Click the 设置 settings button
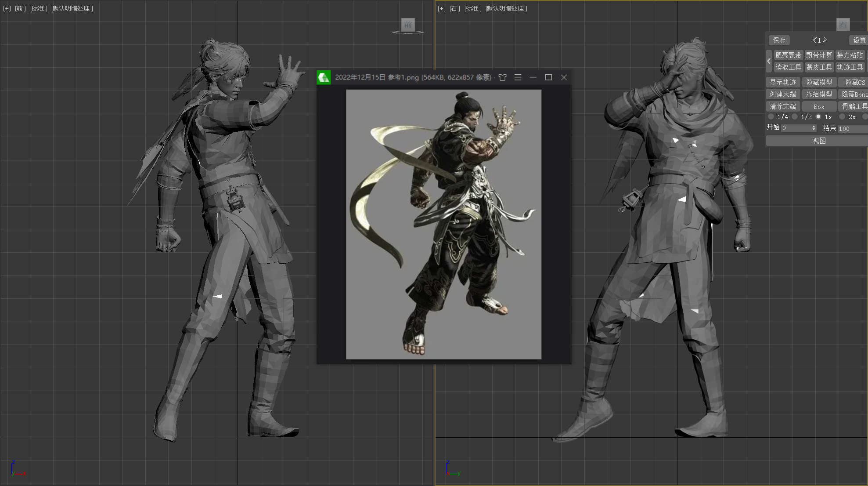This screenshot has width=868, height=486. 859,40
